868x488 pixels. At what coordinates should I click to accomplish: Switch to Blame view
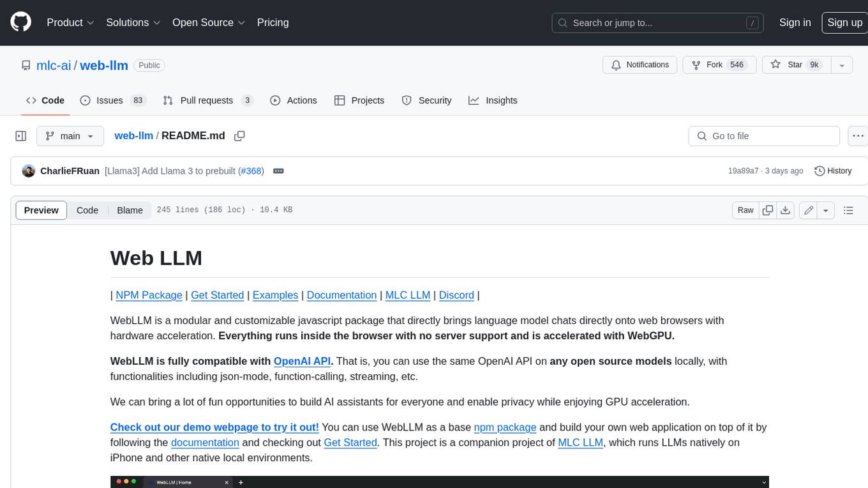(130, 210)
